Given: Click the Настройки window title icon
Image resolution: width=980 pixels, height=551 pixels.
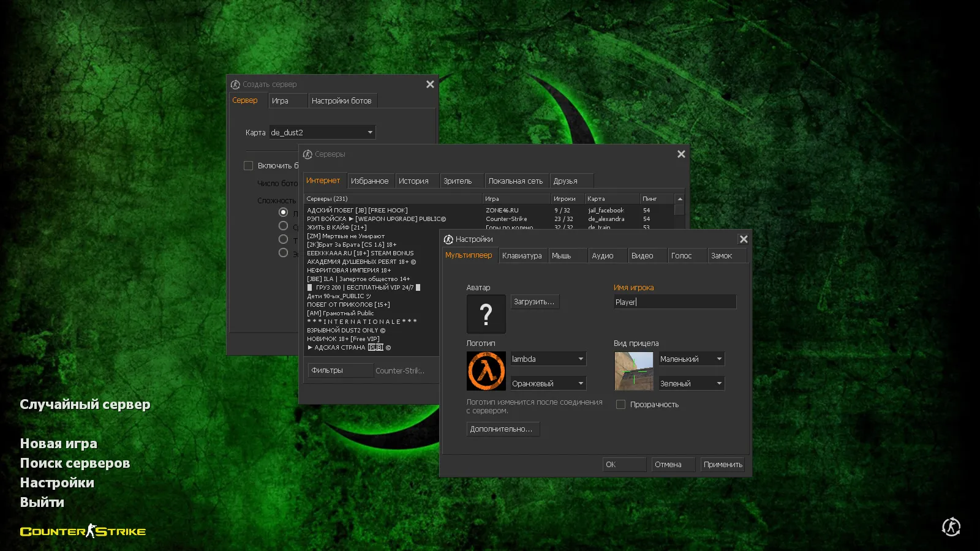Looking at the screenshot, I should point(448,239).
